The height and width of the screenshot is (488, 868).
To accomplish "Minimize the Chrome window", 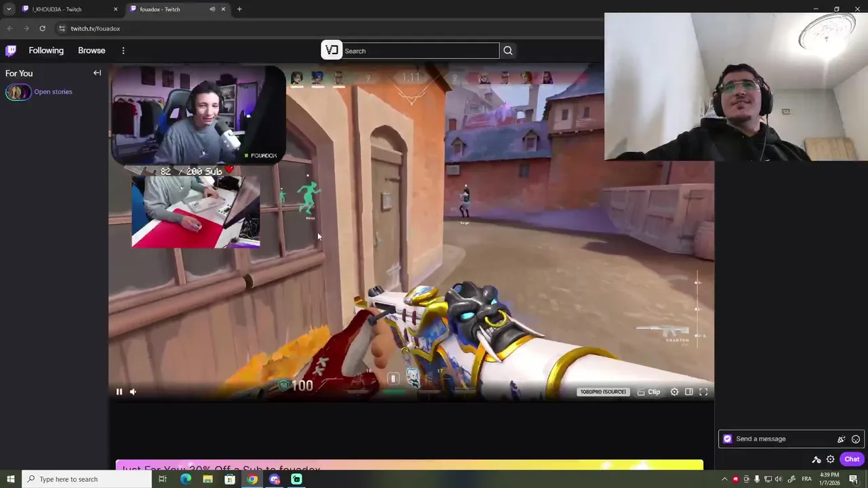I will coord(816,9).
